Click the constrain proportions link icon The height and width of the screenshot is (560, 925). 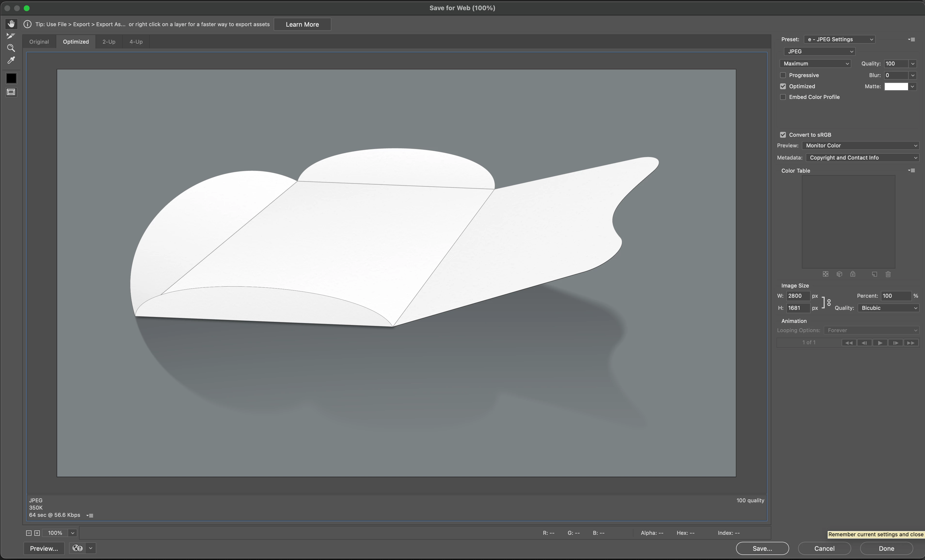point(829,302)
